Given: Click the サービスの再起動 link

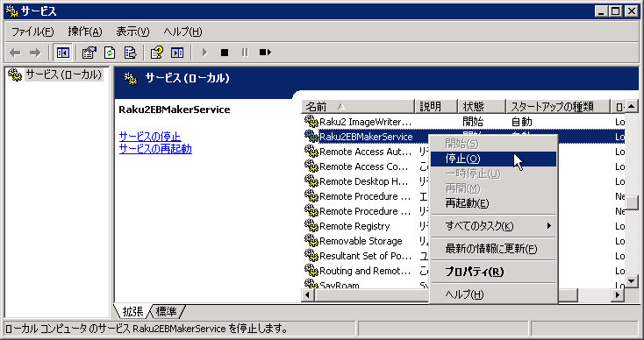Looking at the screenshot, I should (x=155, y=148).
